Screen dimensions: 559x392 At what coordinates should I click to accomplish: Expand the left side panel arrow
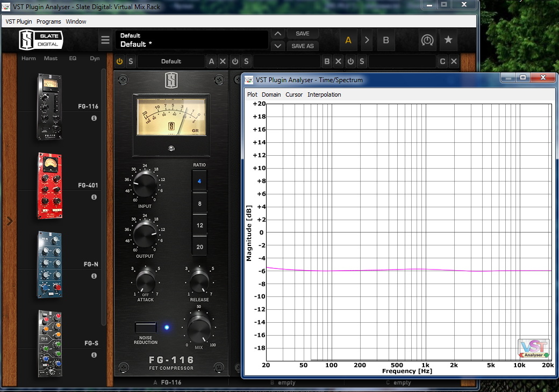point(9,221)
